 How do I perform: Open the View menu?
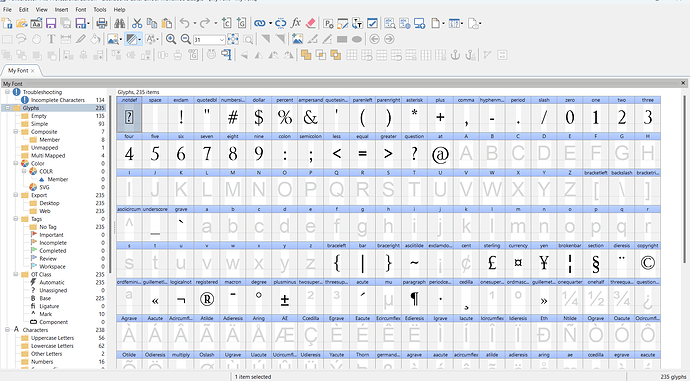[x=42, y=9]
